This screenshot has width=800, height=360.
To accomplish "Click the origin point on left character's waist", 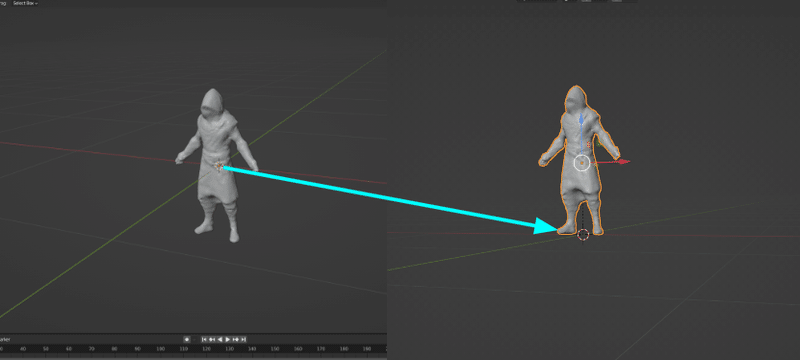I will [x=219, y=166].
